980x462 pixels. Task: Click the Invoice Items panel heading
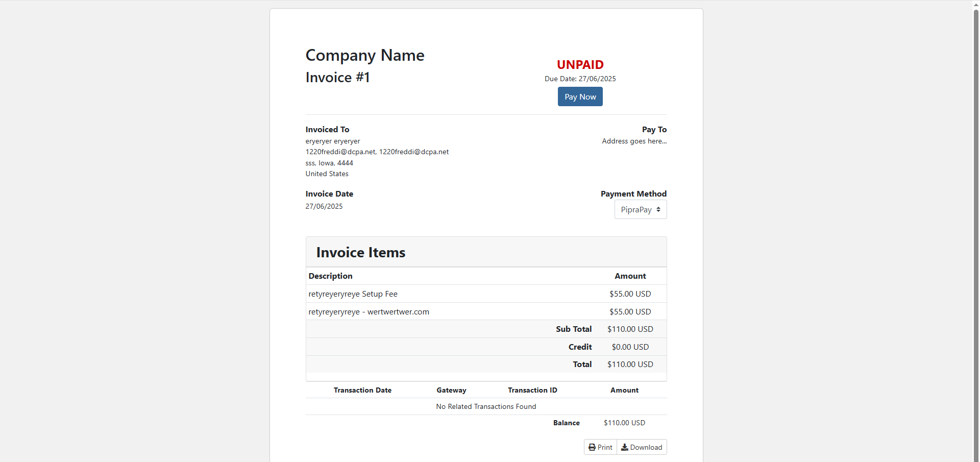tap(361, 252)
